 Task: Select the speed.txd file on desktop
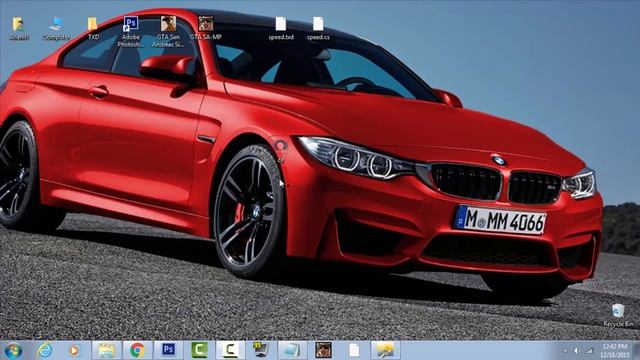point(281,28)
